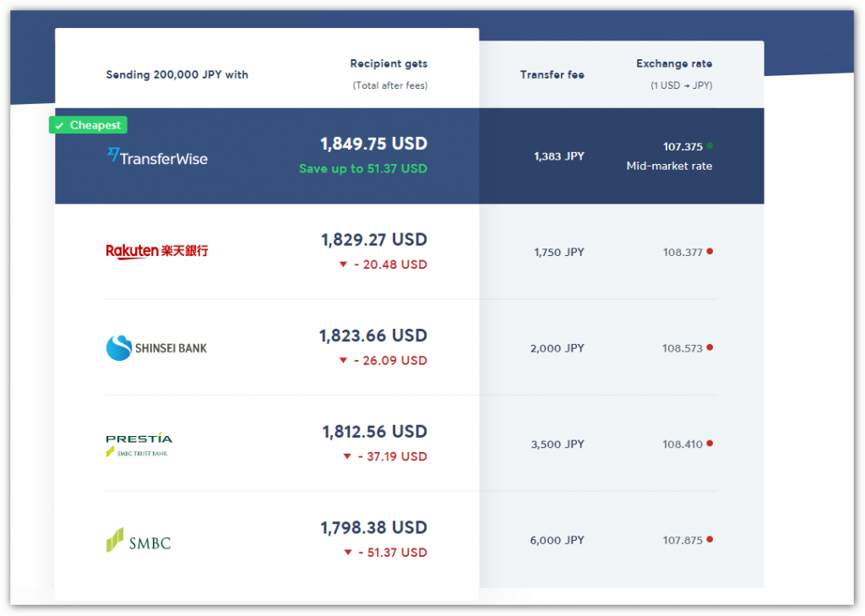
Task: Click the 108.410 exchange rate value
Action: click(683, 444)
